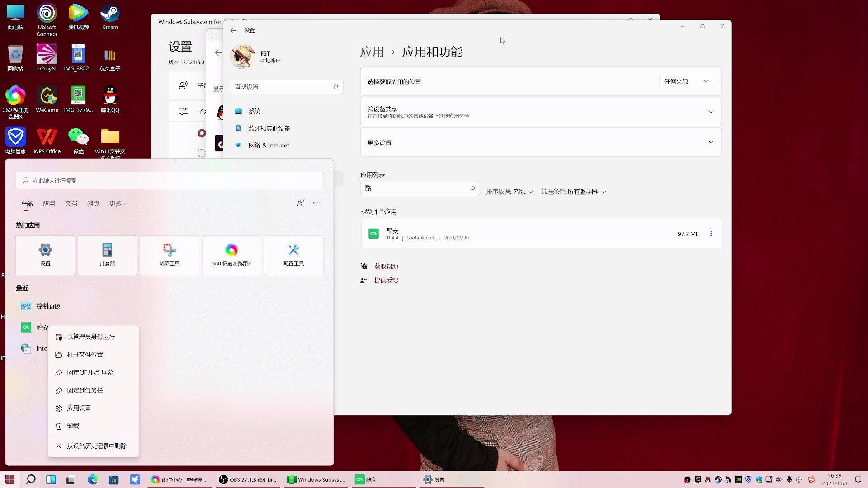Click the 获取帮助 help link

pos(386,266)
